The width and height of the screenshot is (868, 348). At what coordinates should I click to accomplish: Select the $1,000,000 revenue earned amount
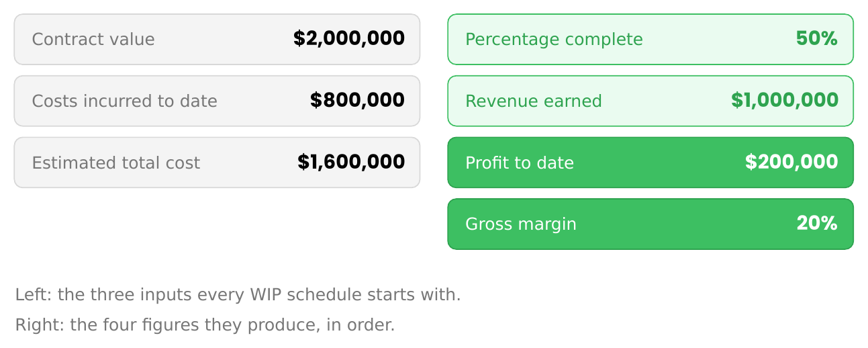(x=785, y=101)
